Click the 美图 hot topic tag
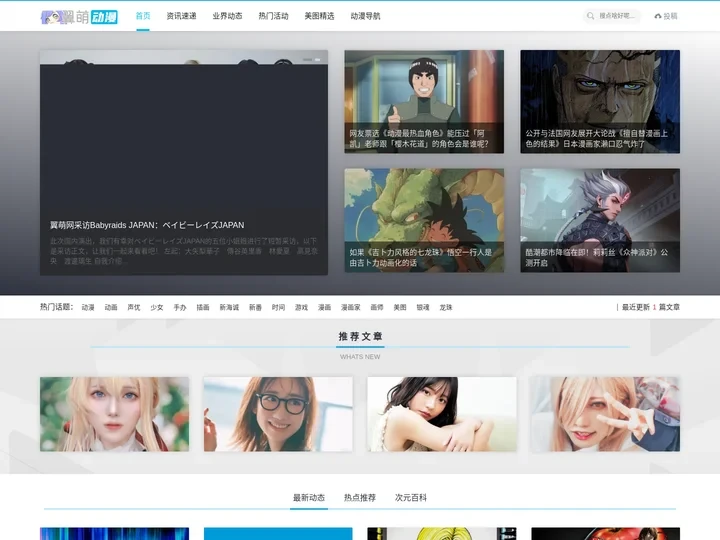The height and width of the screenshot is (540, 720). [400, 307]
